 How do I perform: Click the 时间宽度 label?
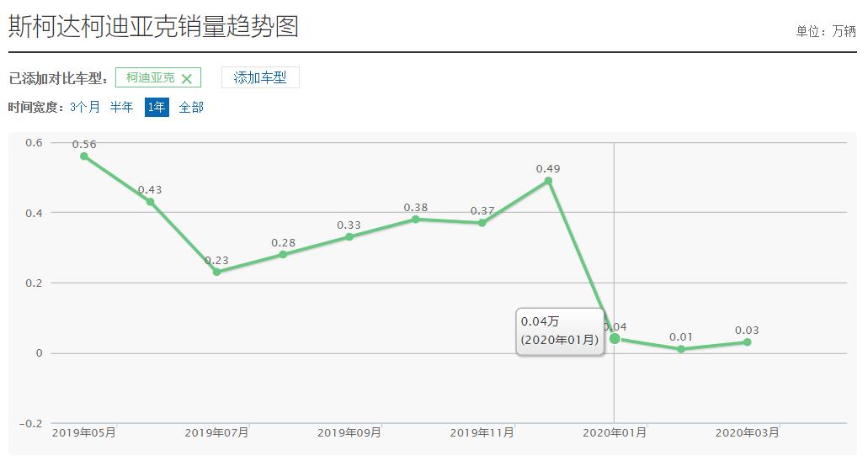point(36,107)
